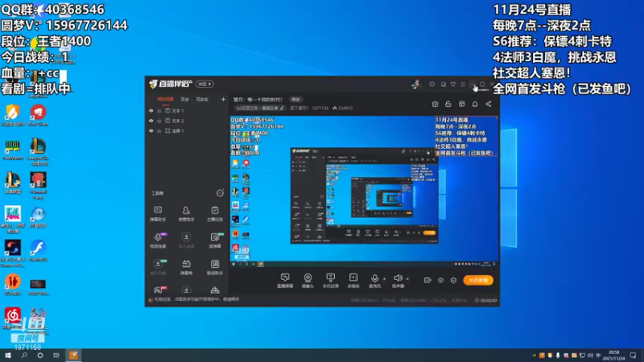
Task: Add a 摄像头 camera source
Action: point(308,280)
